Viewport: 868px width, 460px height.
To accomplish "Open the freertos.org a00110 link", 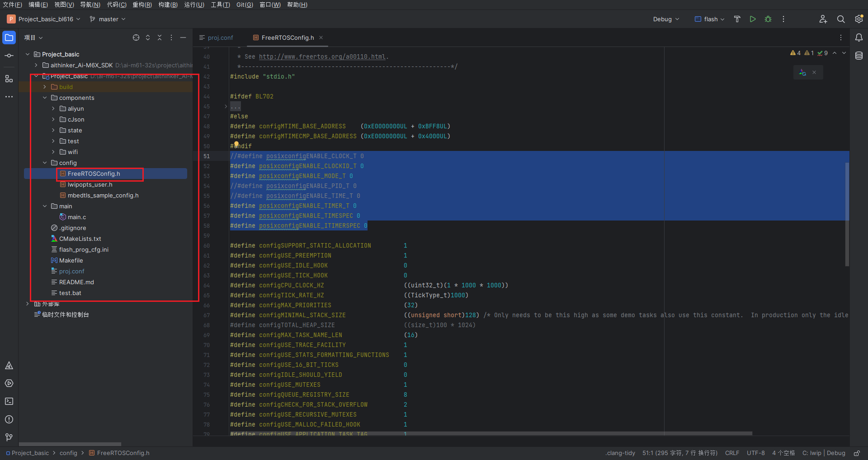I will click(x=322, y=56).
